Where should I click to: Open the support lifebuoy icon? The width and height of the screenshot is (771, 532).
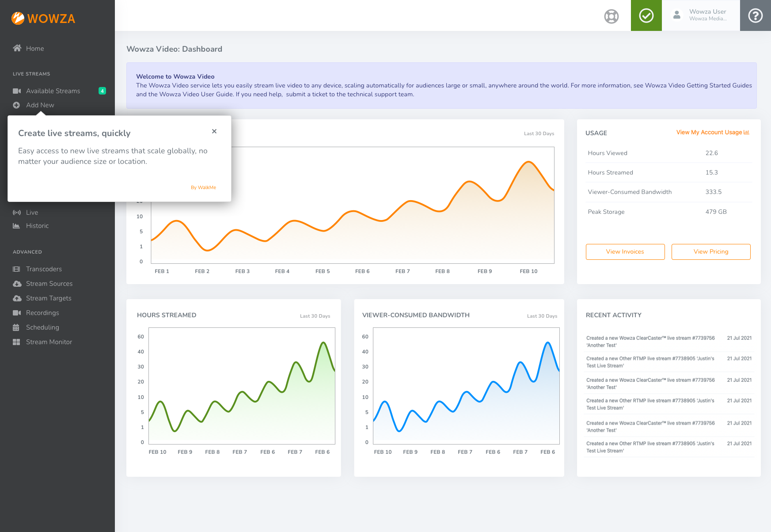pyautogui.click(x=611, y=16)
